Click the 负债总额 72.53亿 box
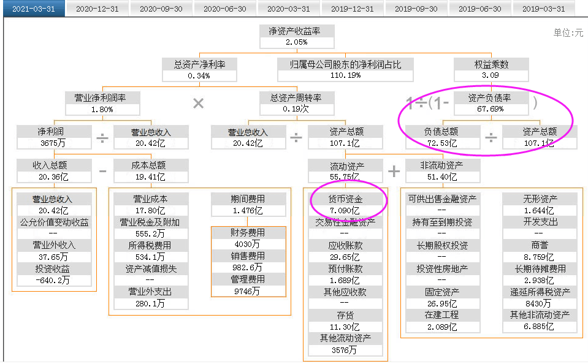This screenshot has height=364, width=588. (x=443, y=137)
